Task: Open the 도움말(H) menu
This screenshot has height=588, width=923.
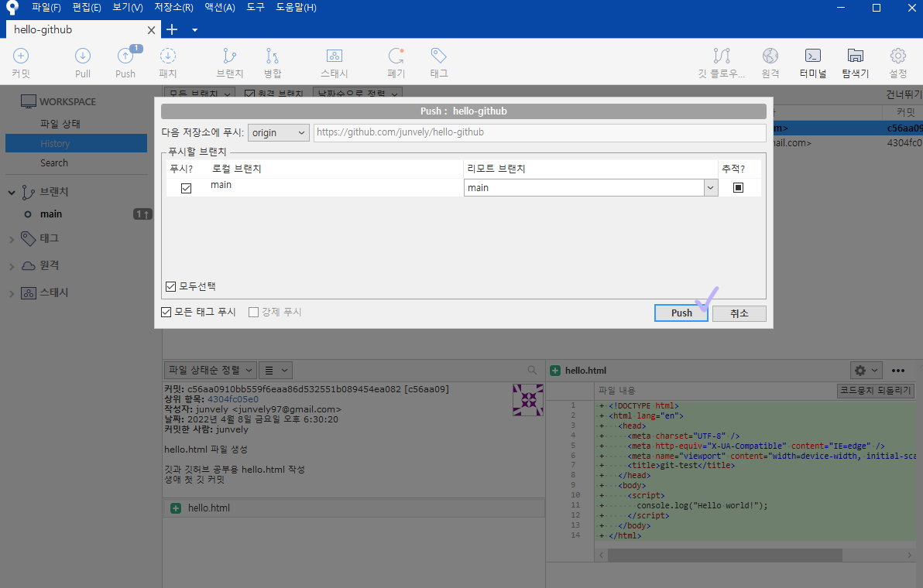Action: pos(296,8)
